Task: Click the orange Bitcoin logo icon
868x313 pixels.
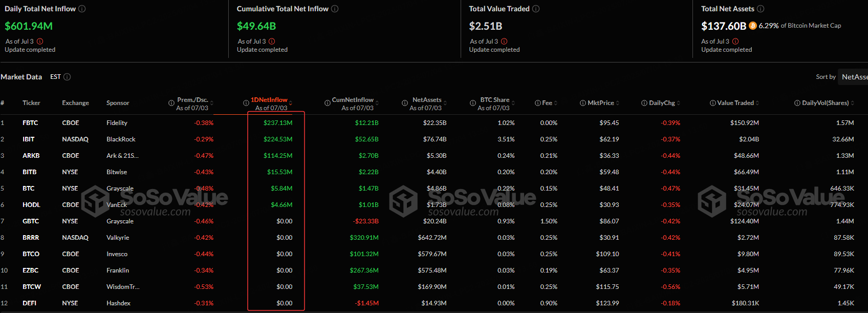Action: point(752,26)
